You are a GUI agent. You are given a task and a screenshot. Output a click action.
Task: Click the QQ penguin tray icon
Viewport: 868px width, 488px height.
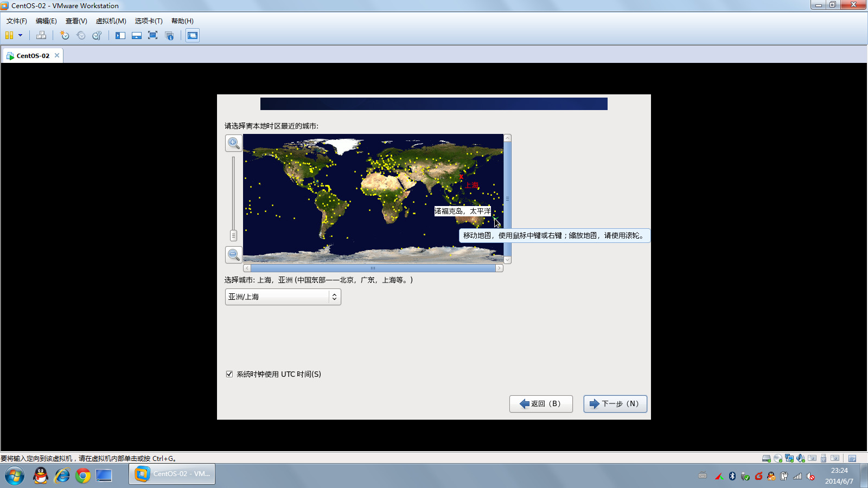(771, 476)
